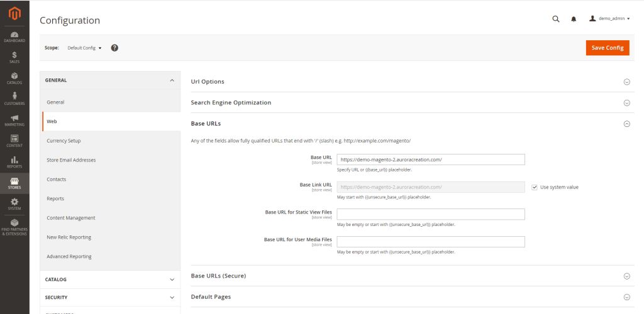Open the notifications bell icon

point(574,19)
